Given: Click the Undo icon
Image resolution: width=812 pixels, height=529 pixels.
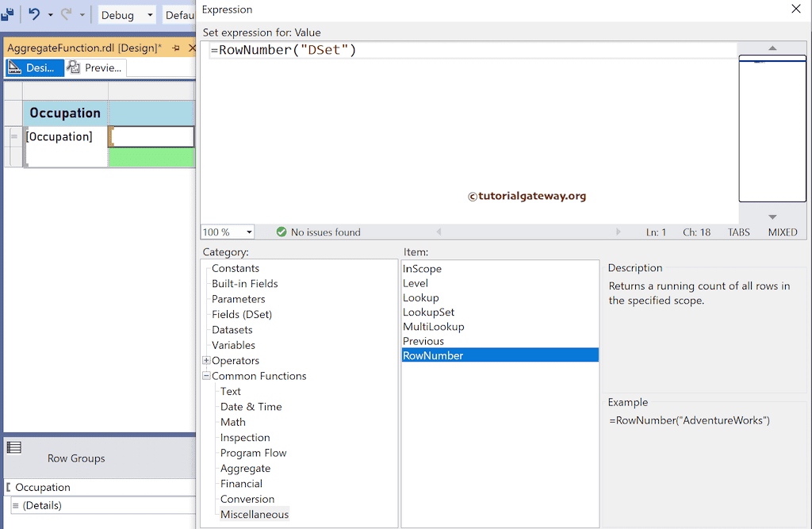Looking at the screenshot, I should click(x=34, y=13).
